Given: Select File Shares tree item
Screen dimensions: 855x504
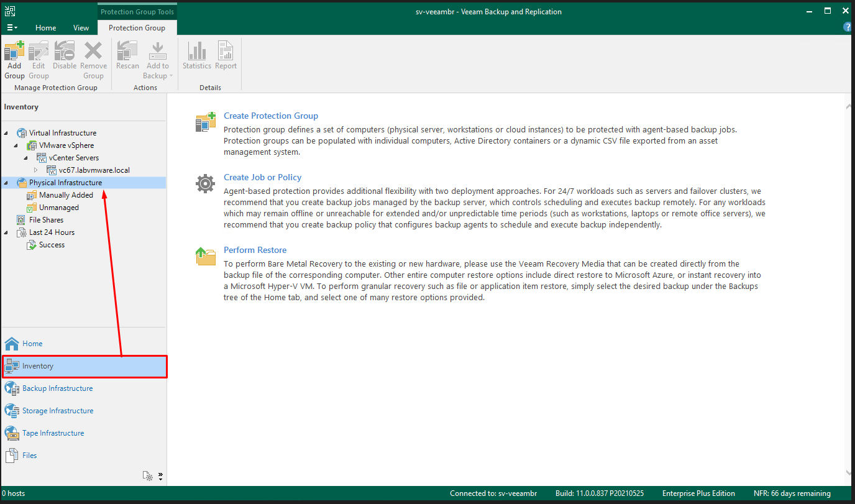Looking at the screenshot, I should (46, 220).
